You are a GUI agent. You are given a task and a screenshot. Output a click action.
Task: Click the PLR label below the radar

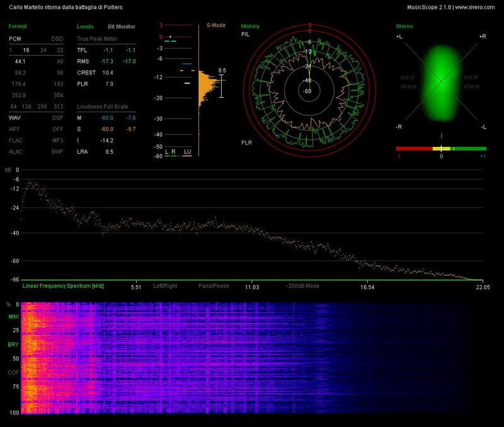(246, 143)
